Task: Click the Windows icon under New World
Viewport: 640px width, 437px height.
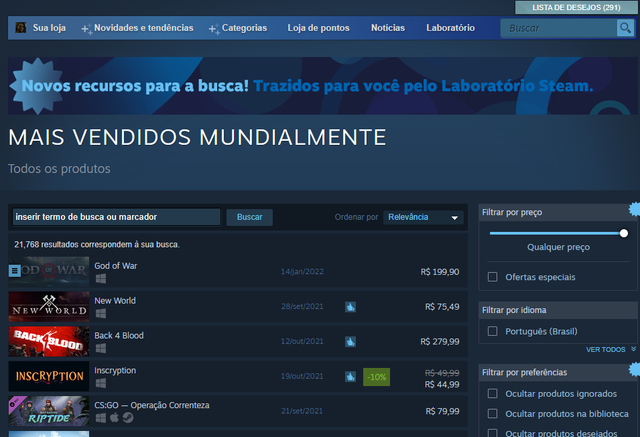Action: pyautogui.click(x=101, y=313)
